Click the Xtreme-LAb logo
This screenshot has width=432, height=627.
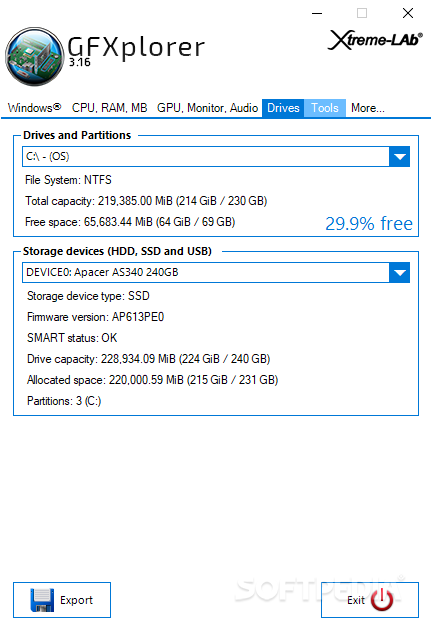(375, 40)
